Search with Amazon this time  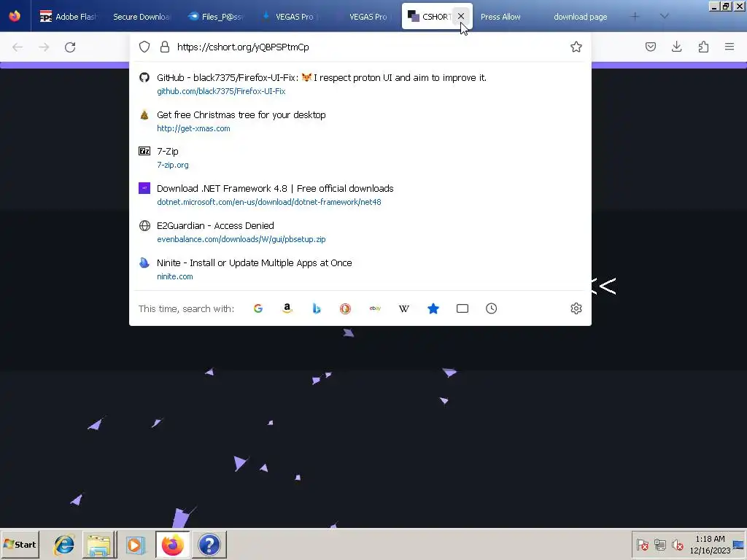click(287, 308)
